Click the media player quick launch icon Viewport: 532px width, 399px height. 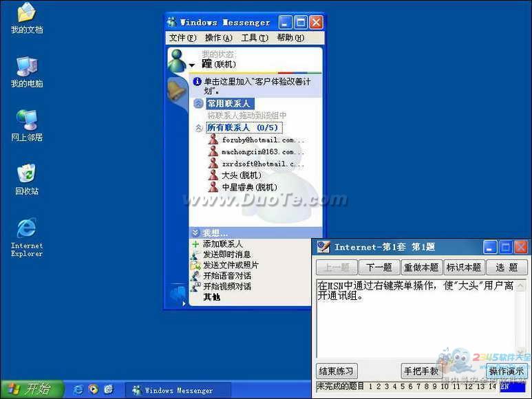[x=94, y=389]
